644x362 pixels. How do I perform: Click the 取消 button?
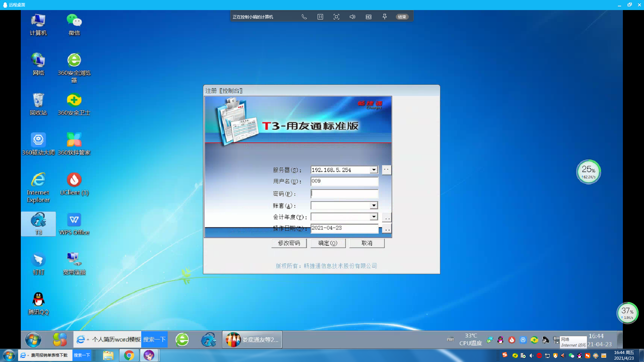click(x=367, y=243)
